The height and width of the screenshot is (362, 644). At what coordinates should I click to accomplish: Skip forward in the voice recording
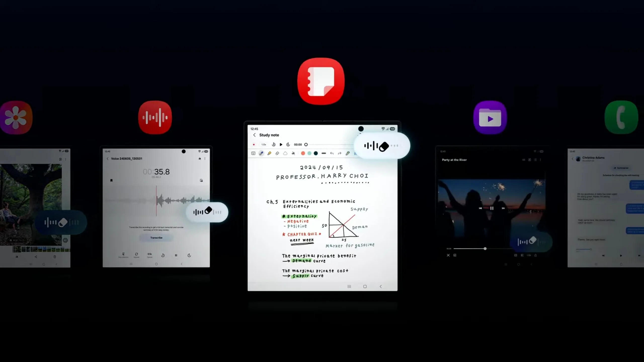pos(189,255)
